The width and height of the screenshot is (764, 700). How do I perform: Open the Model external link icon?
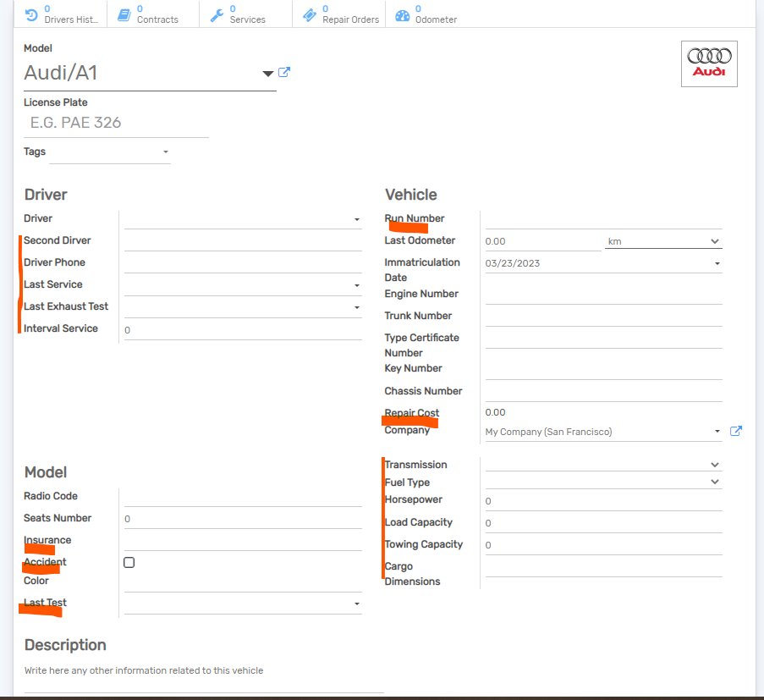(x=284, y=73)
